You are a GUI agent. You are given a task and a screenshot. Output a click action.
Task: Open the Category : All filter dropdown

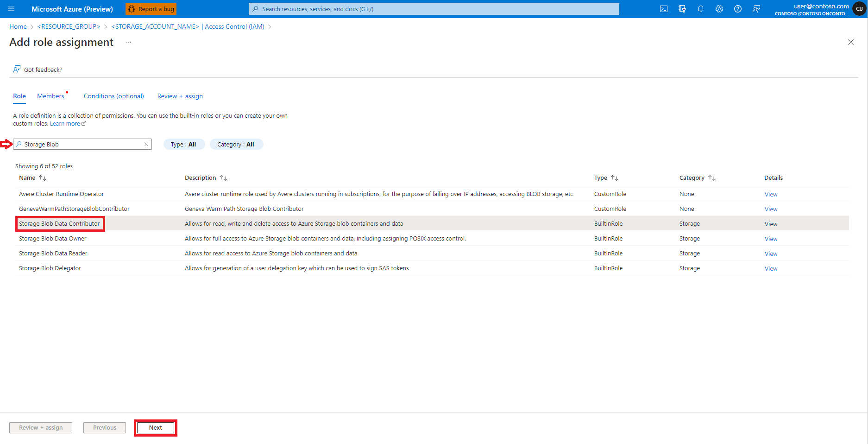tap(236, 144)
